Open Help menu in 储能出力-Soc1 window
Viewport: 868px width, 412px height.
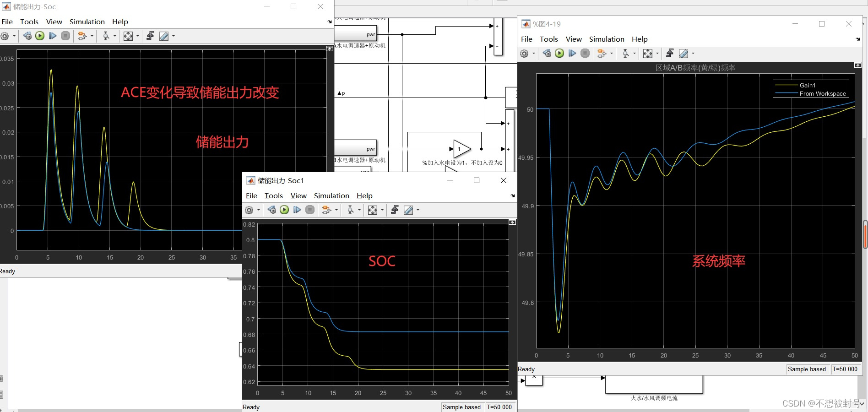pyautogui.click(x=364, y=195)
